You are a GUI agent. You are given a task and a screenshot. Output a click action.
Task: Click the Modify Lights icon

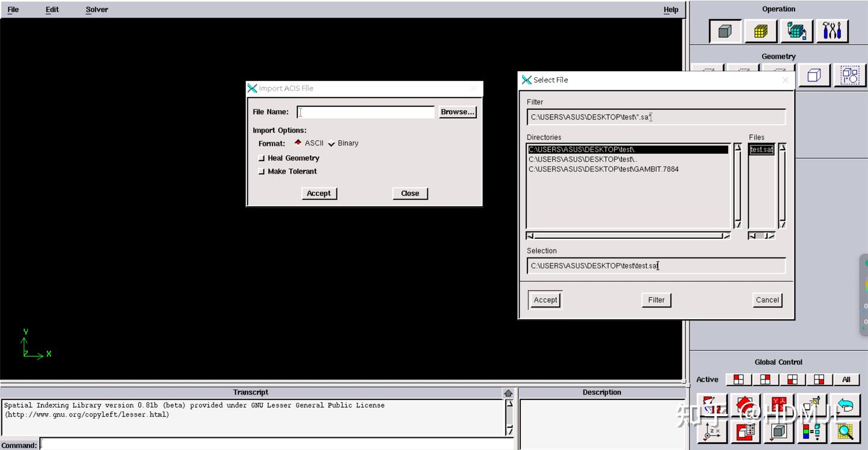[812, 405]
